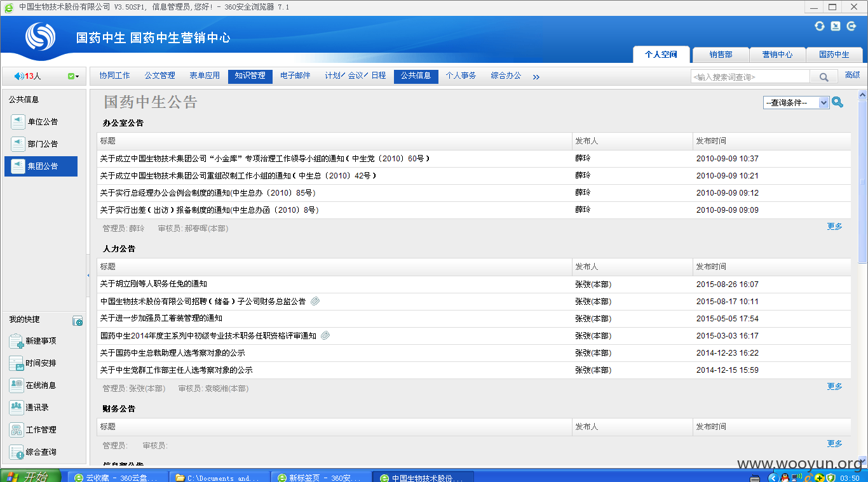Click the 360 browser icon in title bar
Screen dimensions: 868x482
(x=9, y=8)
